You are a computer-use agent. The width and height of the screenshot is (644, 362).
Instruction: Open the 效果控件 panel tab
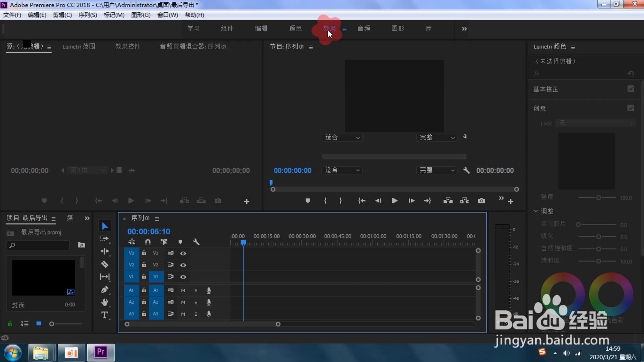[x=127, y=47]
